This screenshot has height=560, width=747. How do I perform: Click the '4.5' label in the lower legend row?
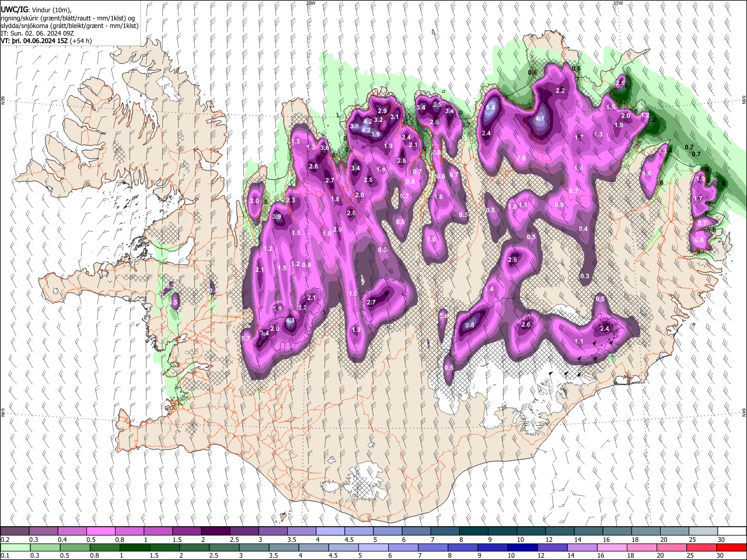333,556
